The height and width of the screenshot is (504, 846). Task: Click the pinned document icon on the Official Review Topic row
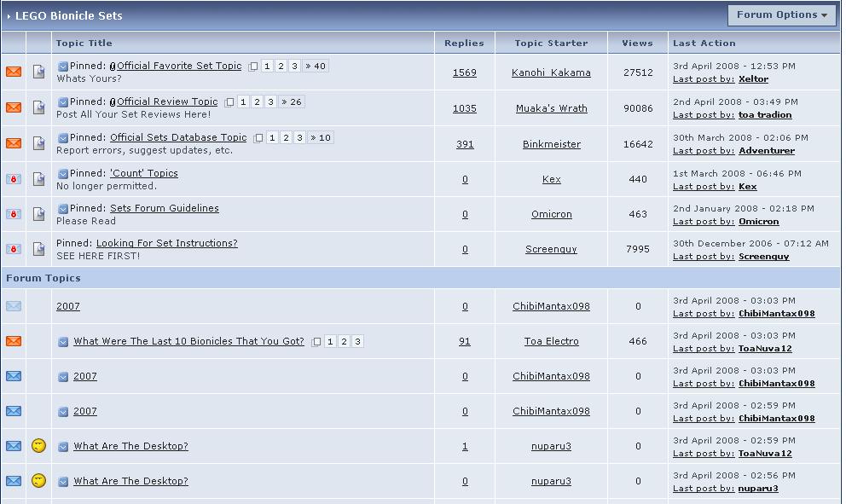coord(39,107)
